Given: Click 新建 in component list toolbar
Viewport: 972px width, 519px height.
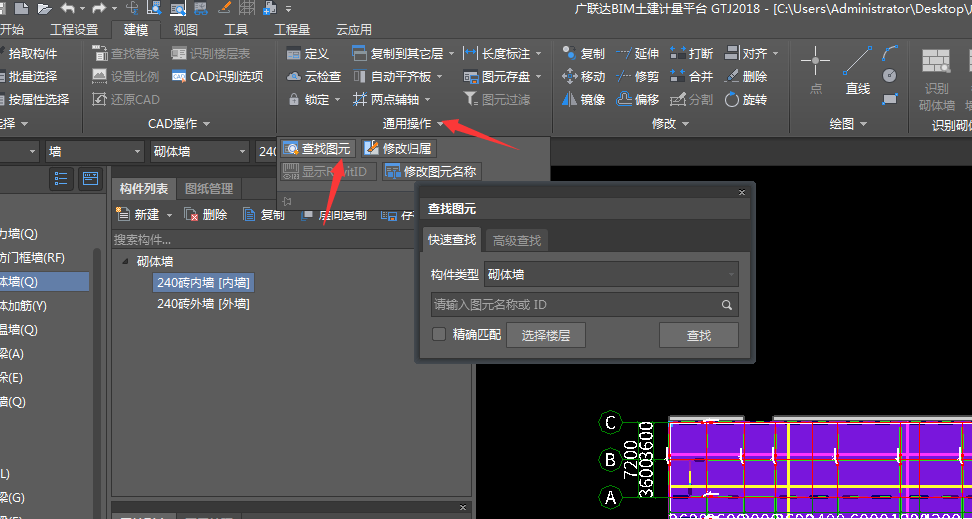Looking at the screenshot, I should (x=139, y=215).
